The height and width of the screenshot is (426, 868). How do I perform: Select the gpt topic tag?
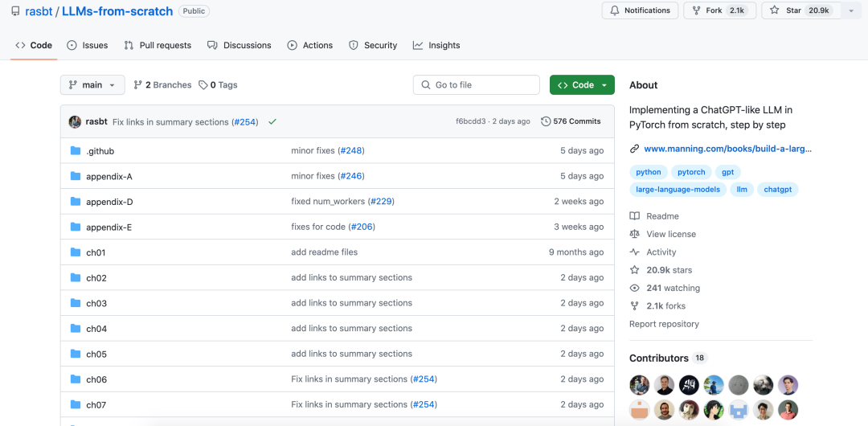pyautogui.click(x=728, y=172)
